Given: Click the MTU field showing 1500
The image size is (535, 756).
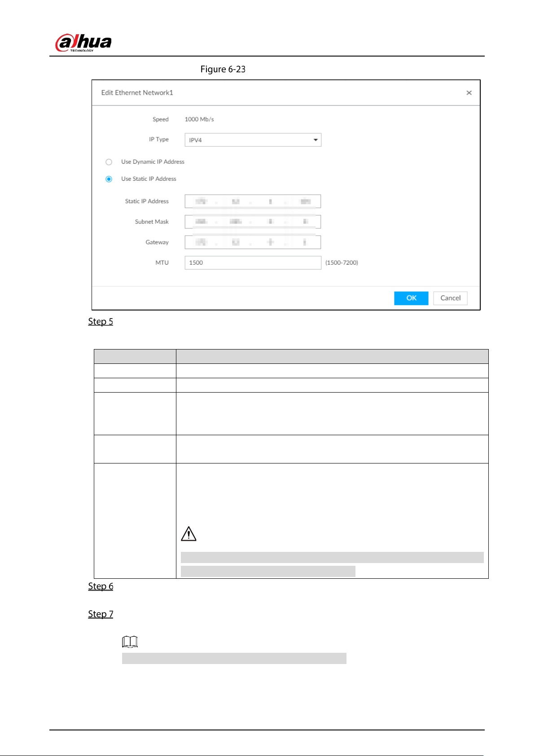Looking at the screenshot, I should point(253,263).
